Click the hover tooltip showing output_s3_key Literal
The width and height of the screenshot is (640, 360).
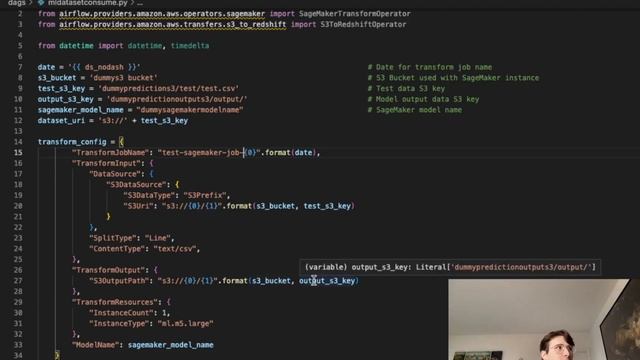click(x=450, y=267)
